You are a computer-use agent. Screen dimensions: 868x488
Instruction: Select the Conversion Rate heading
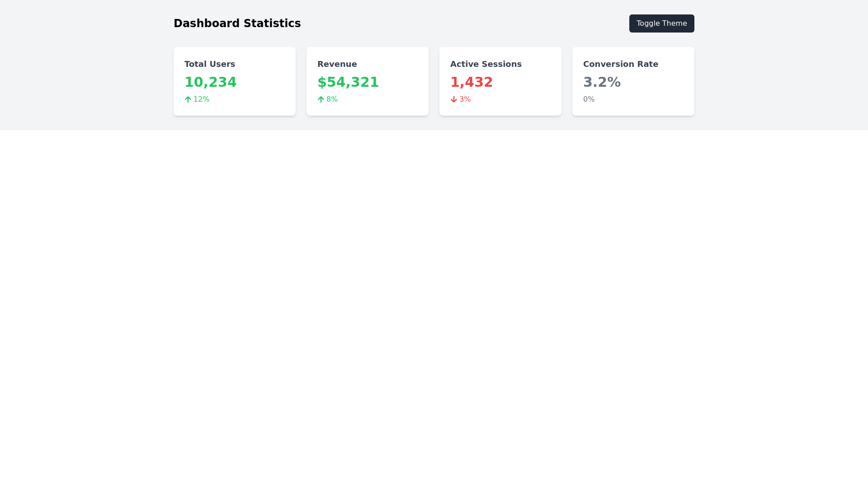[620, 64]
